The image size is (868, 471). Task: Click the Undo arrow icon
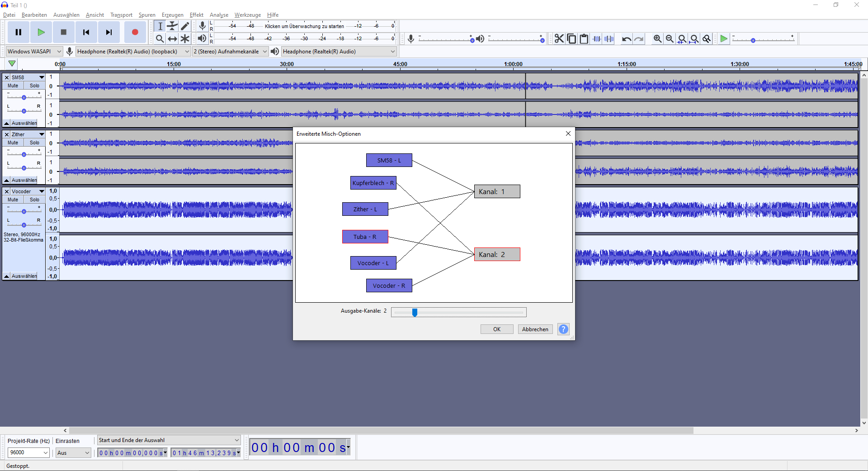[x=626, y=39]
